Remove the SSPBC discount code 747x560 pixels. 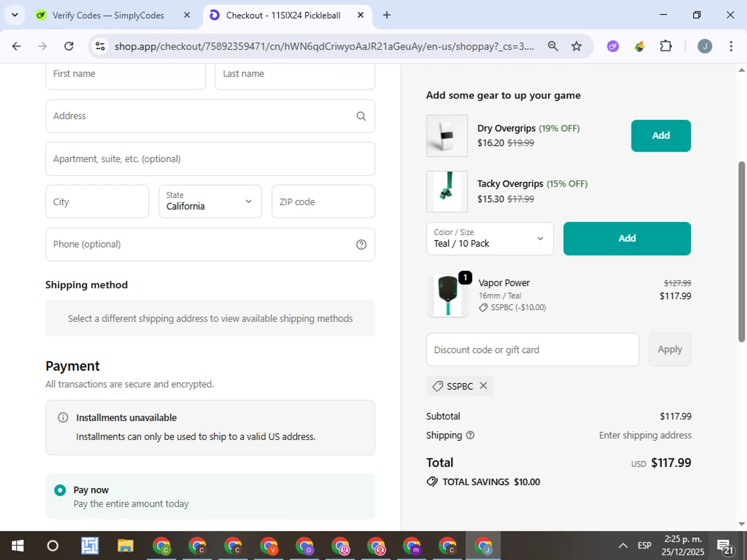click(x=483, y=386)
